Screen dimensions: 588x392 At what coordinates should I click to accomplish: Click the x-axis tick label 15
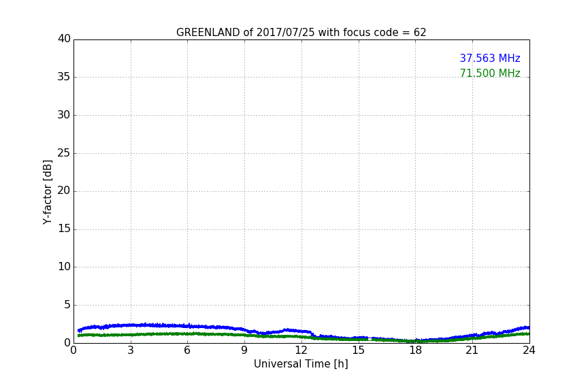(x=358, y=350)
